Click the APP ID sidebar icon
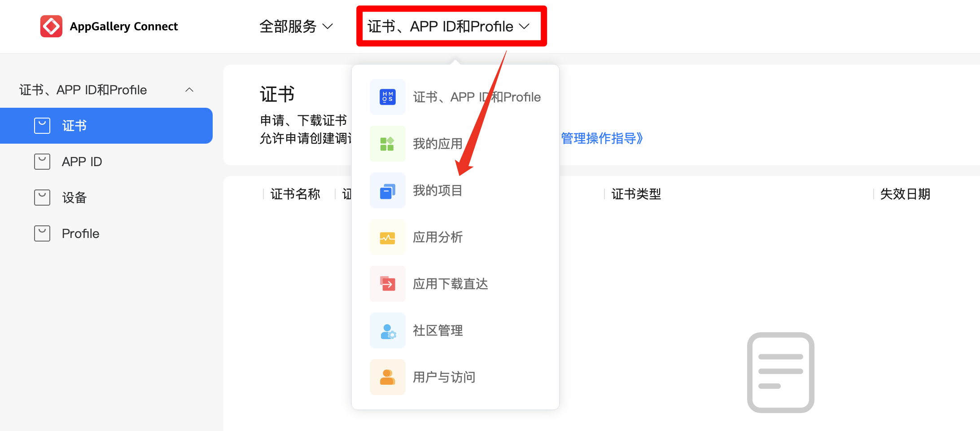This screenshot has height=431, width=980. tap(42, 162)
